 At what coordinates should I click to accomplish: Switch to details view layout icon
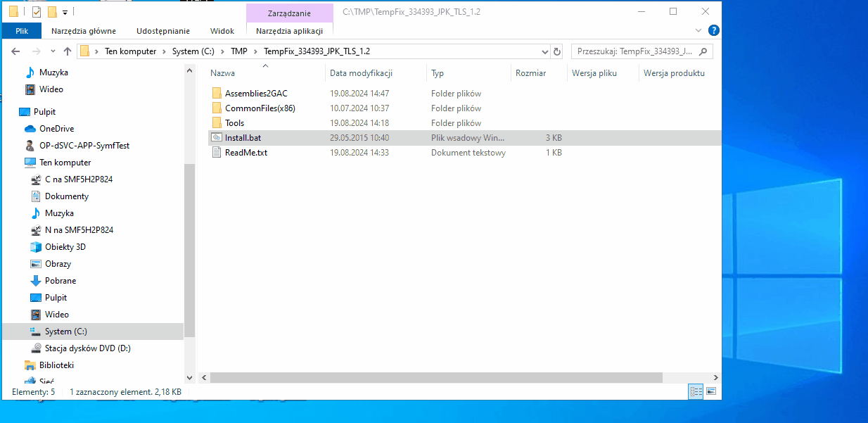tap(696, 391)
